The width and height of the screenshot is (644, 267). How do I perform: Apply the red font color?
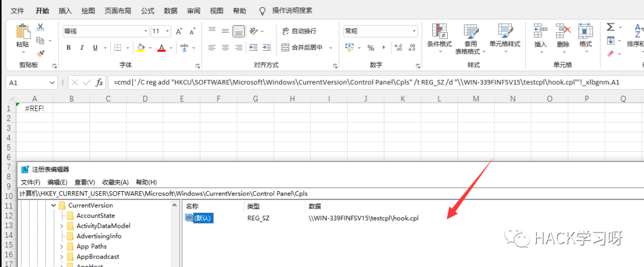tap(162, 48)
